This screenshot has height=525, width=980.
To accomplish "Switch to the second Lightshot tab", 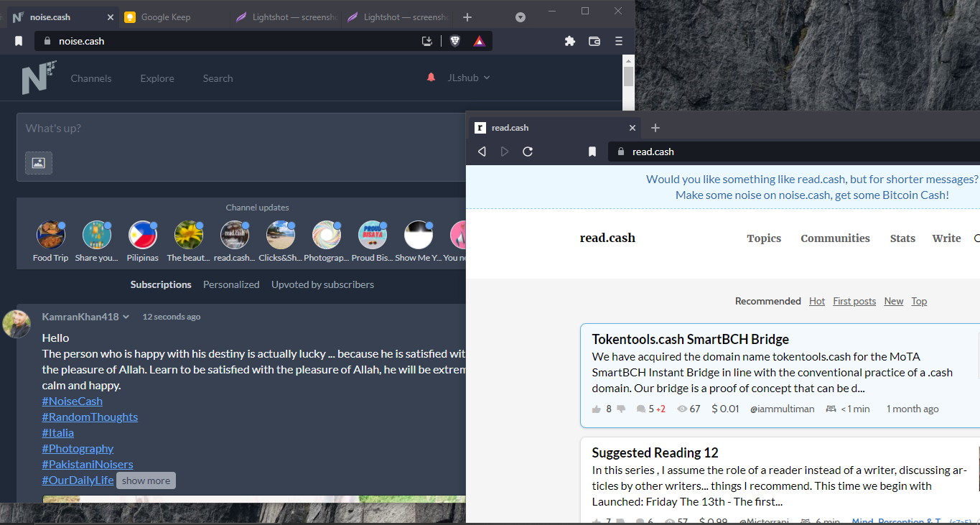I will coord(397,17).
